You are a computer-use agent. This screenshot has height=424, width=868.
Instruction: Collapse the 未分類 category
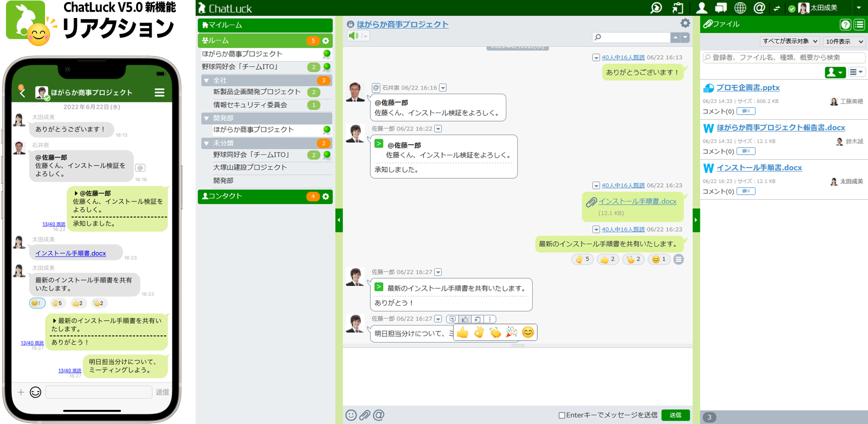[x=206, y=143]
